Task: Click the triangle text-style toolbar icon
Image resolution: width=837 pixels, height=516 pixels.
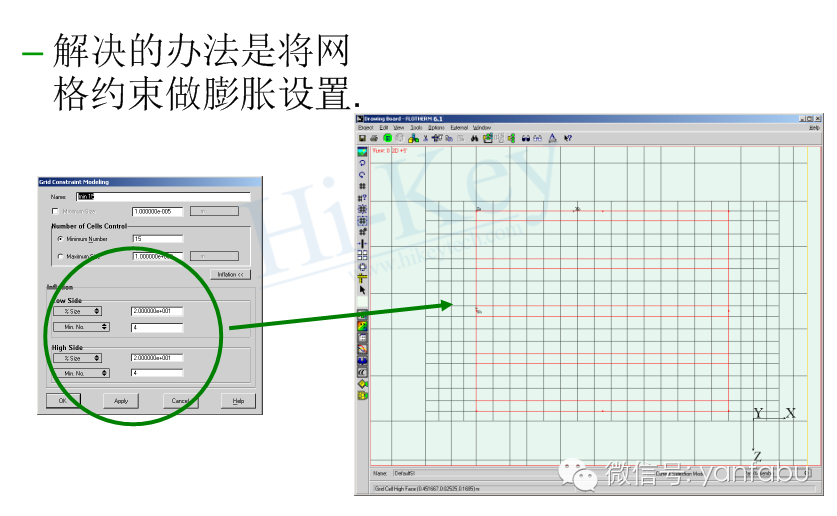Action: [552, 138]
